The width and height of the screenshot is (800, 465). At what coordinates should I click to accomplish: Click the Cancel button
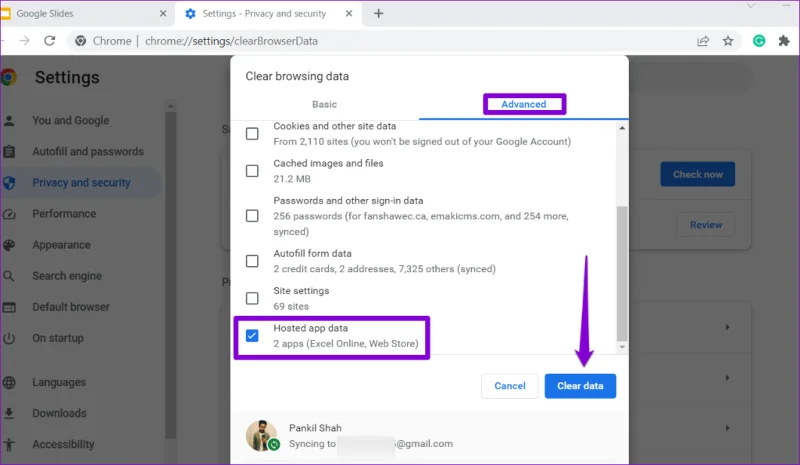[x=510, y=386]
